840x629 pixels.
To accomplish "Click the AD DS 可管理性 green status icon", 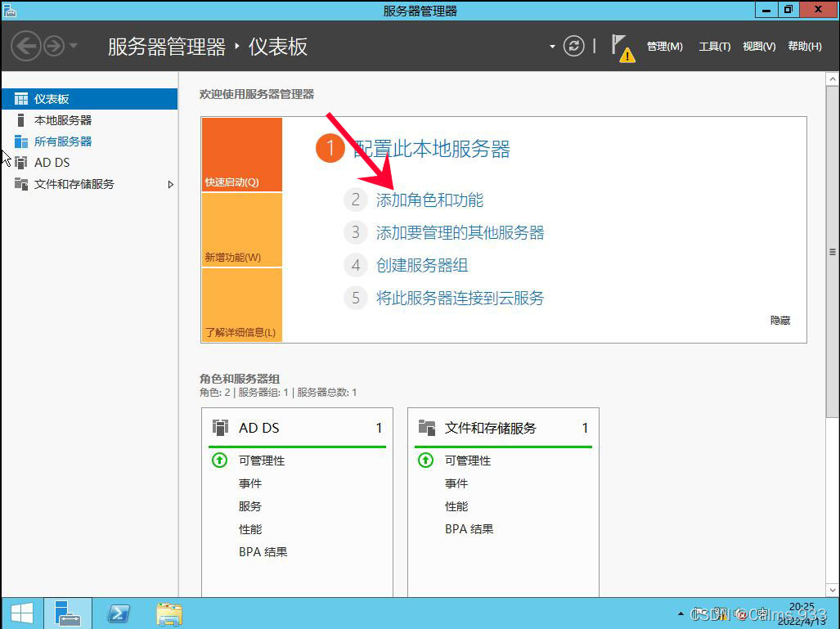I will (x=220, y=461).
